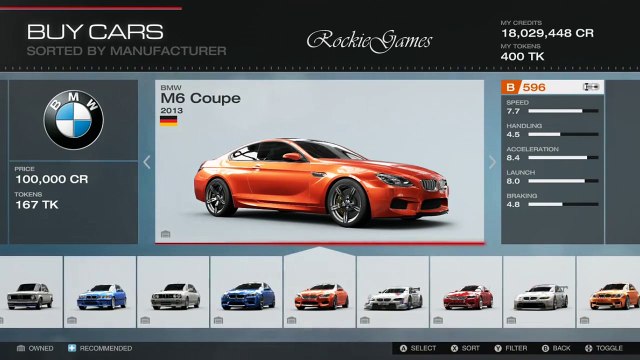
Task: Click the 167 TK tokens price
Action: (37, 205)
